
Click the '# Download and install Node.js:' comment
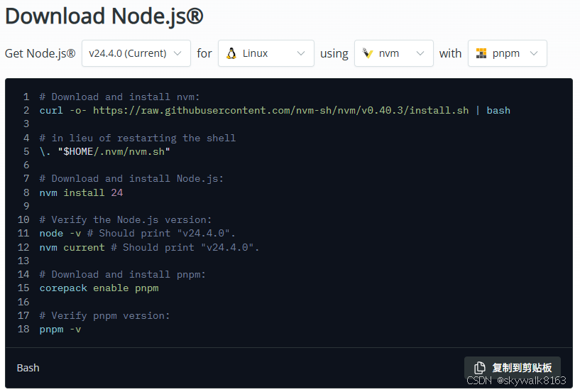click(x=131, y=179)
